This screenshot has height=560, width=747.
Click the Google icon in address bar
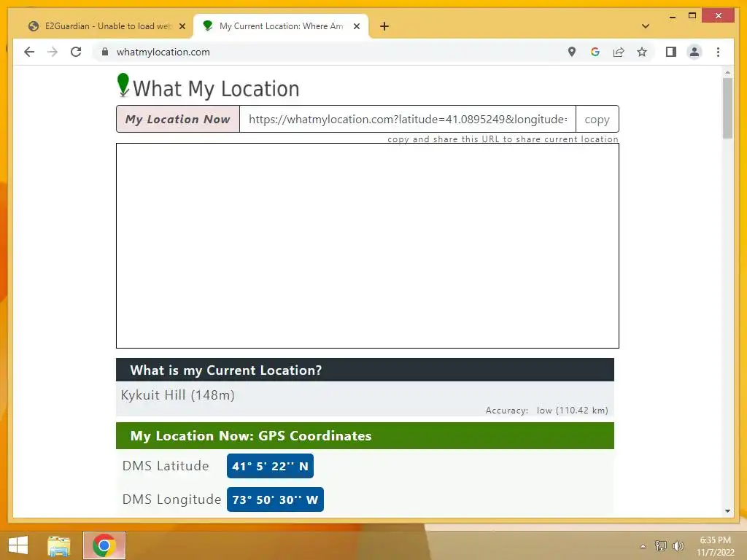point(595,52)
